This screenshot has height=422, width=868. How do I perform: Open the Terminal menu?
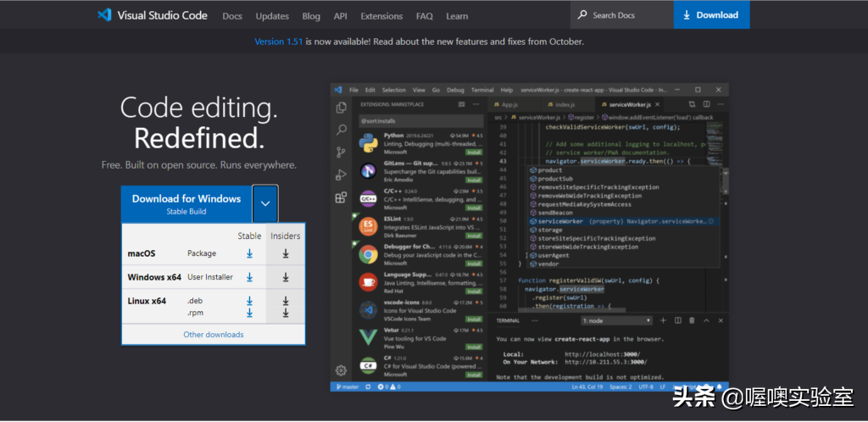pos(482,90)
